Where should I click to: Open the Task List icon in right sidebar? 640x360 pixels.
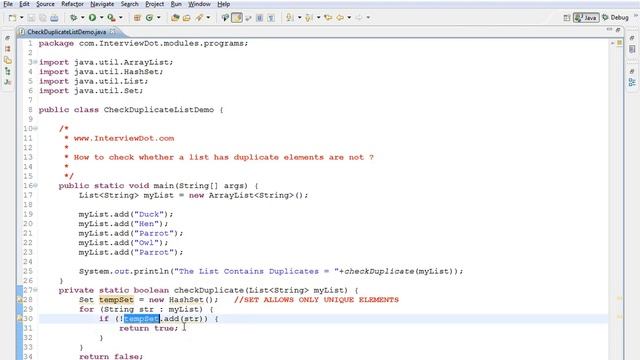click(632, 49)
